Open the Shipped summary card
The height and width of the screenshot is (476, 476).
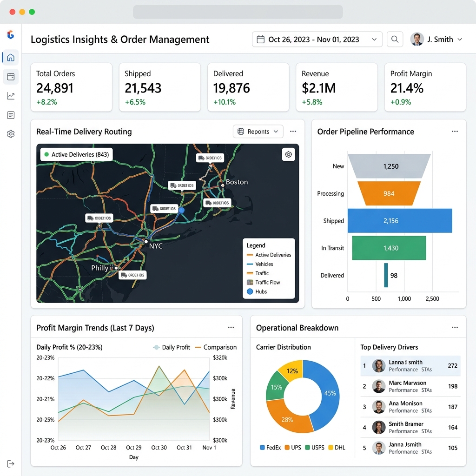[x=160, y=87]
